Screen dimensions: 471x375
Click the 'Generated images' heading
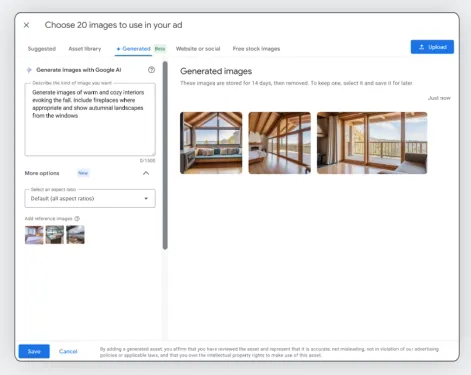click(x=216, y=71)
